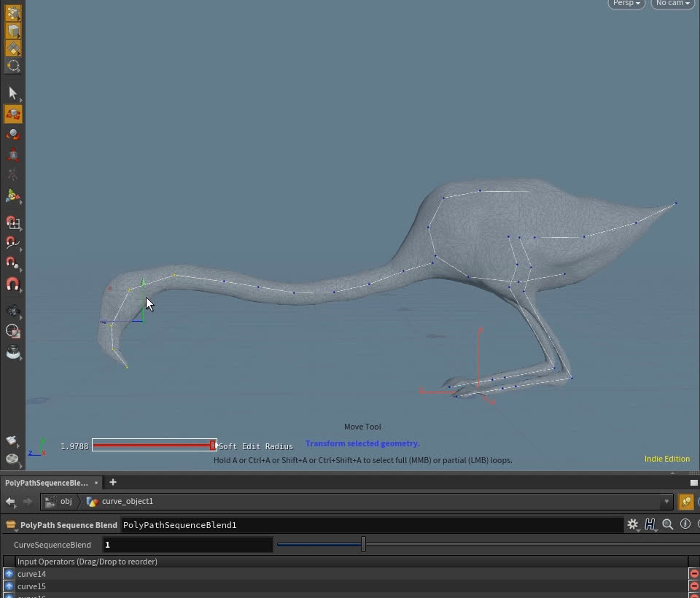
Task: Activate the highlighted Move tool icon
Action: tap(12, 114)
